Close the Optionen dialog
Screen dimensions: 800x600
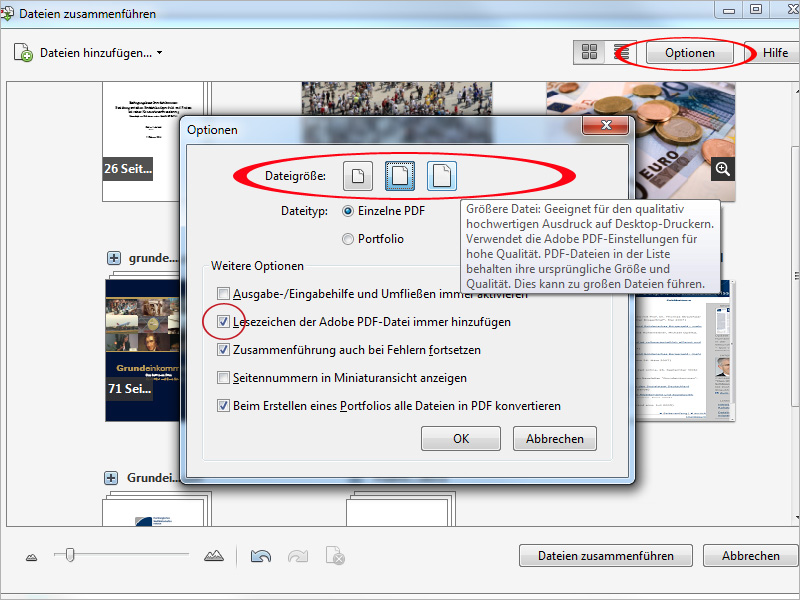click(x=606, y=125)
